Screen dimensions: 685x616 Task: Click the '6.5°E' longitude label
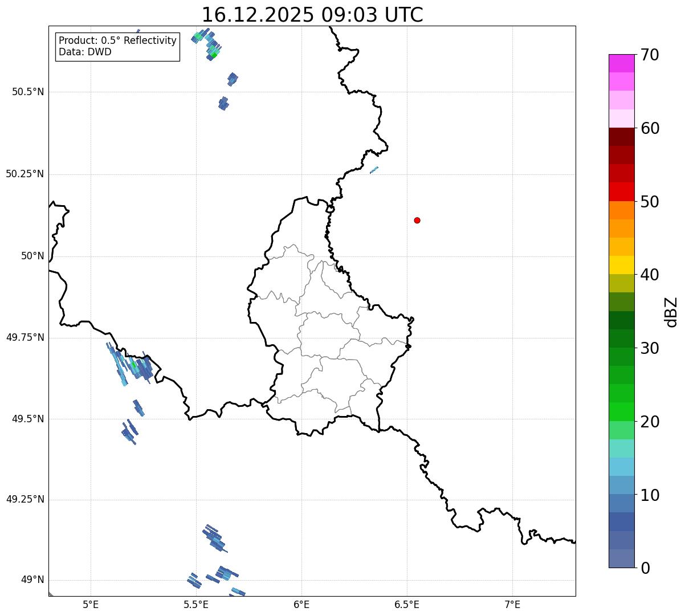407,604
